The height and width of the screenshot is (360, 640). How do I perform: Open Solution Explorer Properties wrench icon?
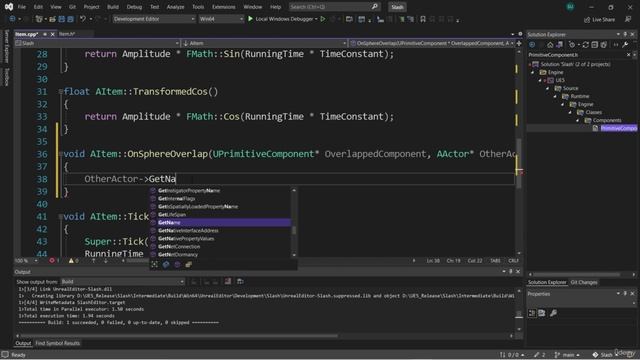click(625, 44)
